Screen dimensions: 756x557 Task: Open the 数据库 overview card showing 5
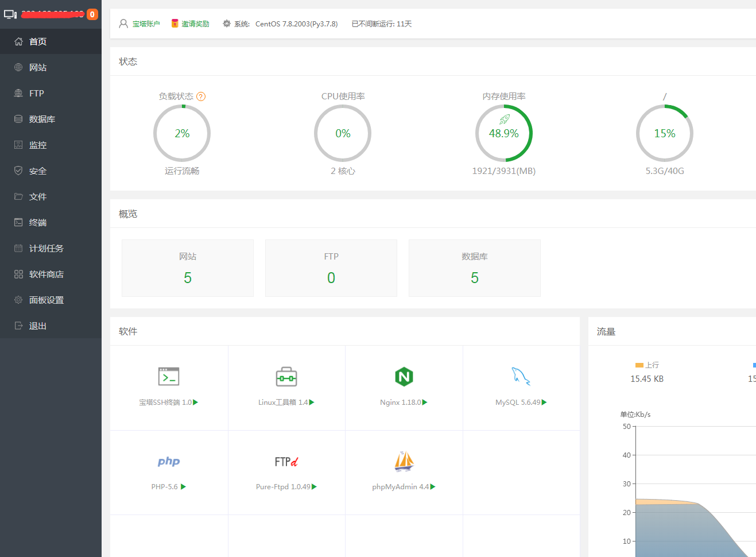click(x=475, y=268)
